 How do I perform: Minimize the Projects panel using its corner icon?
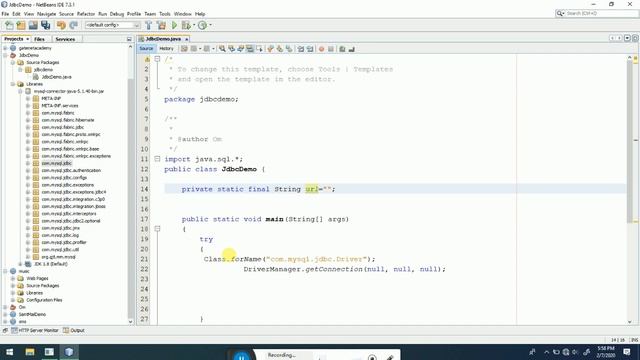click(x=129, y=39)
